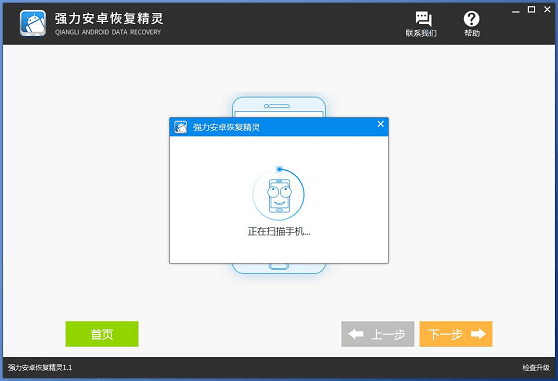Viewport: 558px width, 381px height.
Task: Click the 正在扫描手机... status text
Action: click(x=279, y=232)
